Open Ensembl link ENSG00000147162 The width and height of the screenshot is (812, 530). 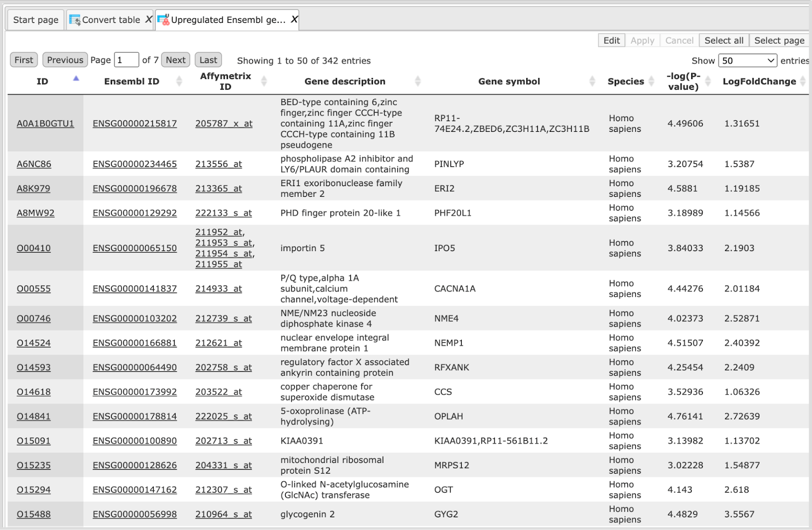pos(134,490)
